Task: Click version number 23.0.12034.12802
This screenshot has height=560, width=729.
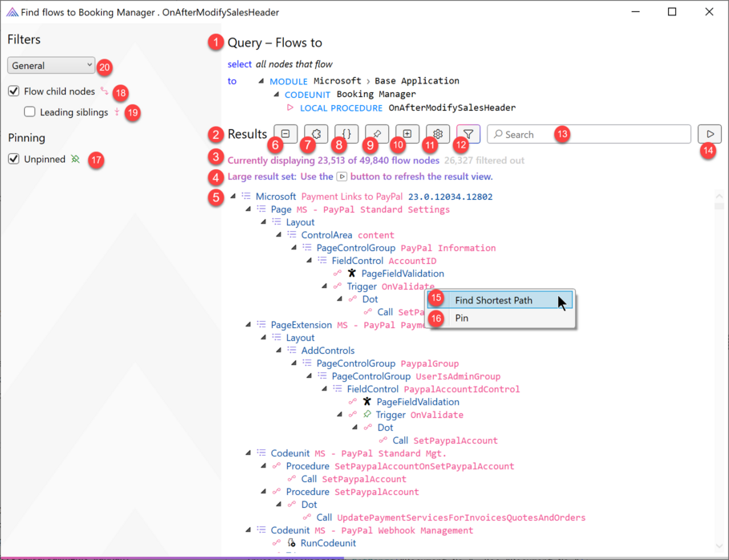Action: tap(450, 197)
